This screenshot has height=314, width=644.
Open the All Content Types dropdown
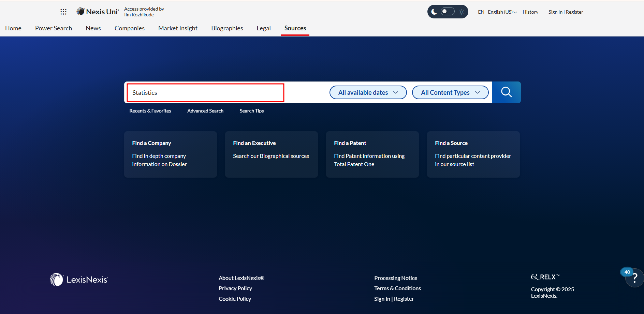click(x=450, y=93)
